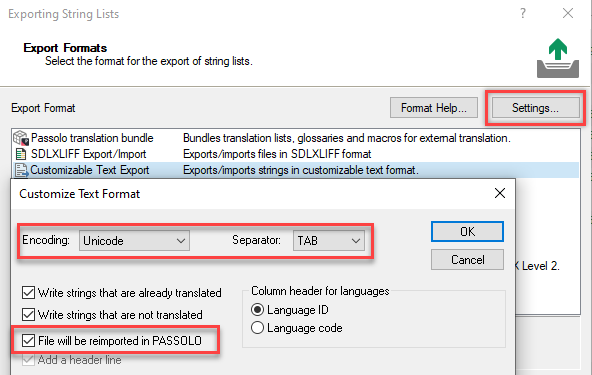The width and height of the screenshot is (592, 375).
Task: Close the Exporting String Lists window
Action: tap(568, 14)
